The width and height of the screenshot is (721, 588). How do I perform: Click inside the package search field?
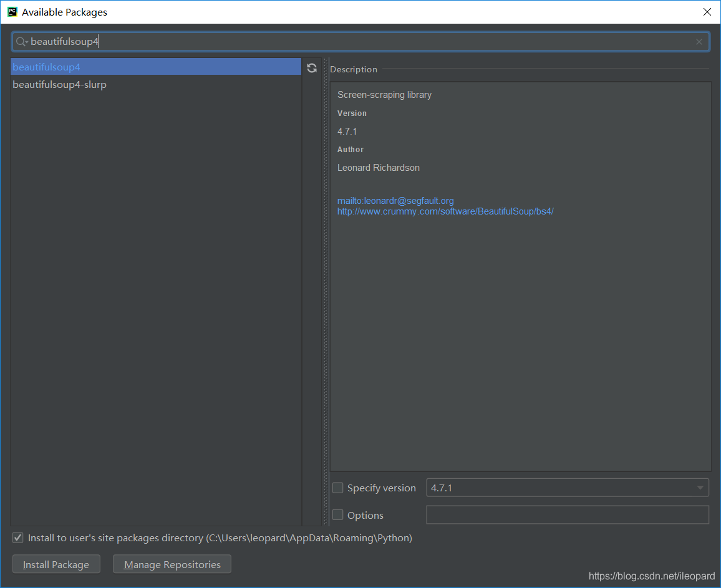point(360,42)
